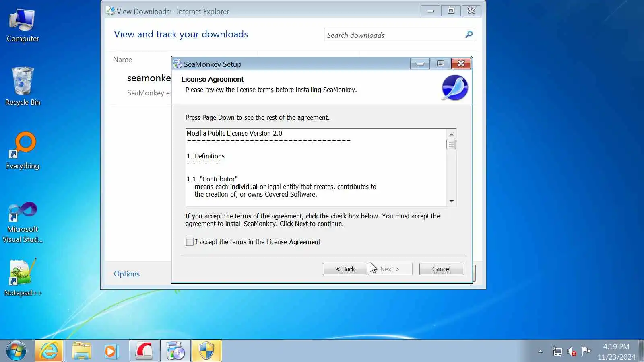Launch the Everything search shortcut
644x362 pixels.
23,150
